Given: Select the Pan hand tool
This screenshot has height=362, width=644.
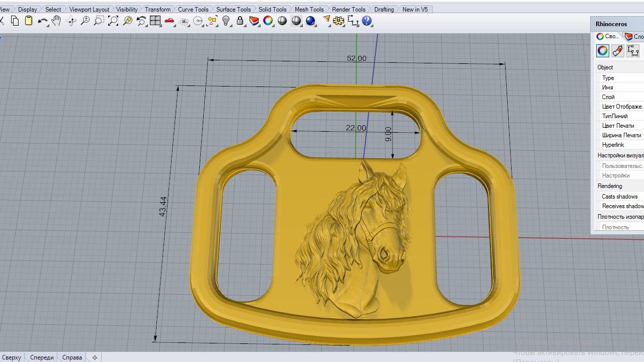Looking at the screenshot, I should coord(56,21).
